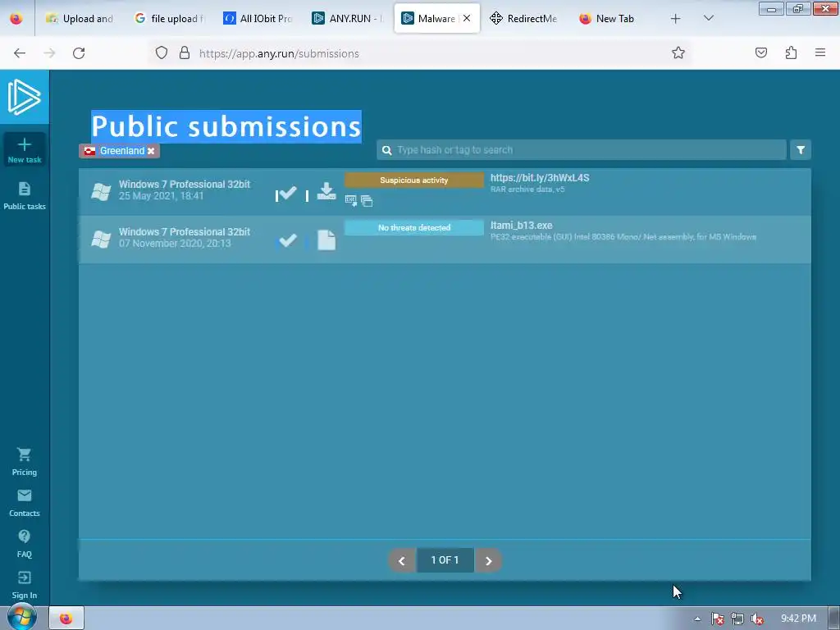The height and width of the screenshot is (630, 840).
Task: Click the tracking protection shield icon
Action: (x=162, y=52)
